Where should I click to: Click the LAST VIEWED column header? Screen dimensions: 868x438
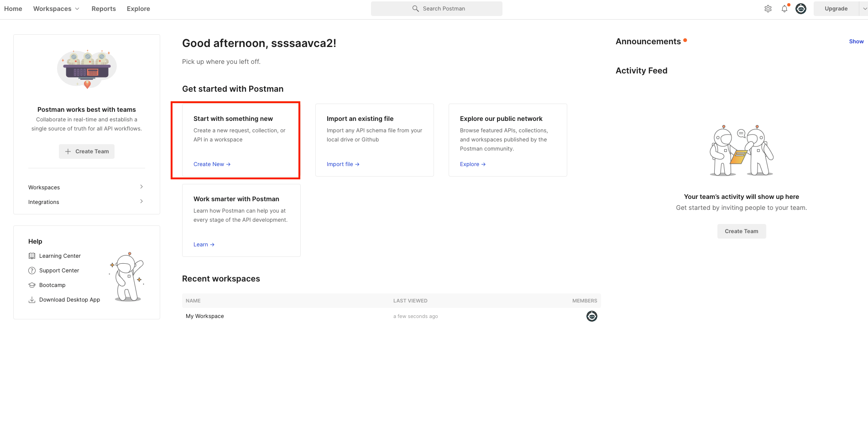pyautogui.click(x=410, y=301)
